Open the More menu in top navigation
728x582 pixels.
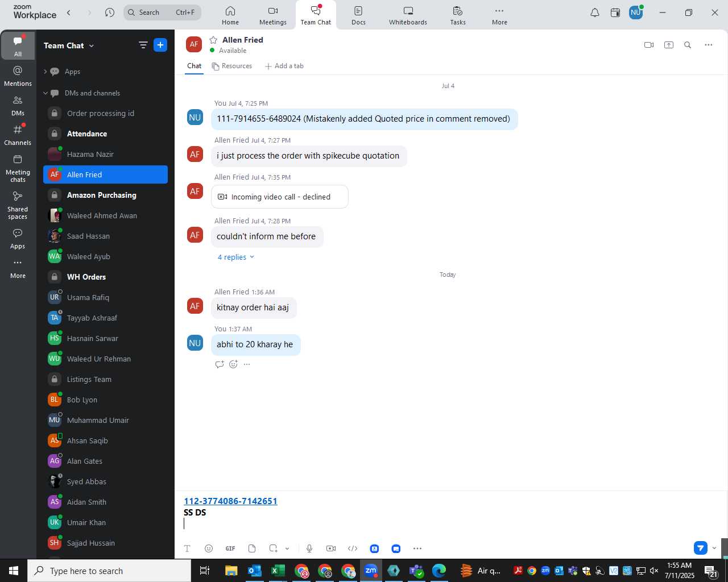pyautogui.click(x=499, y=15)
